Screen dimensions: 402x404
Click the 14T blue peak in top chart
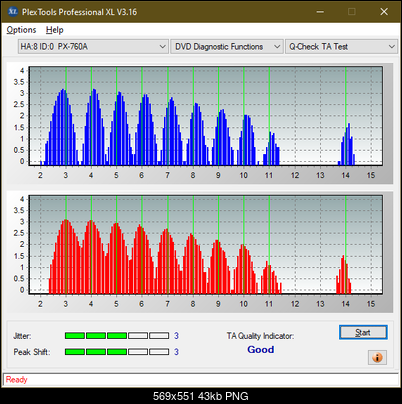(x=347, y=144)
